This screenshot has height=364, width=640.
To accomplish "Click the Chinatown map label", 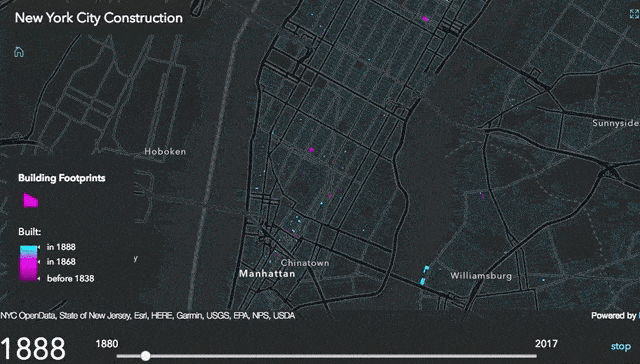I will coord(305,263).
